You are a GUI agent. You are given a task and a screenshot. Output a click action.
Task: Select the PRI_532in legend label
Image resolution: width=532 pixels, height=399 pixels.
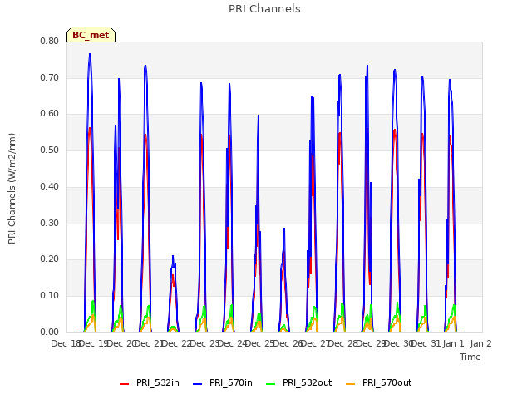pos(158,382)
